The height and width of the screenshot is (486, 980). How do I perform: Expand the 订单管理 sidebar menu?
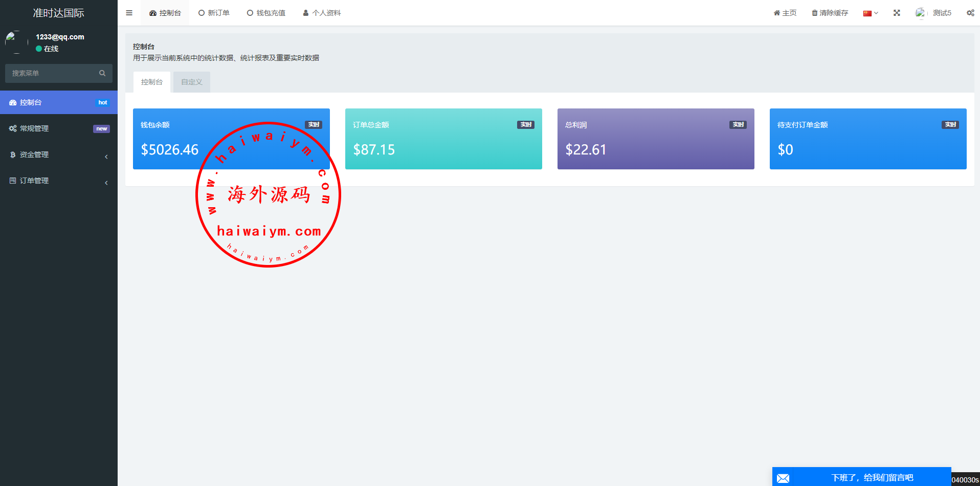click(x=59, y=181)
